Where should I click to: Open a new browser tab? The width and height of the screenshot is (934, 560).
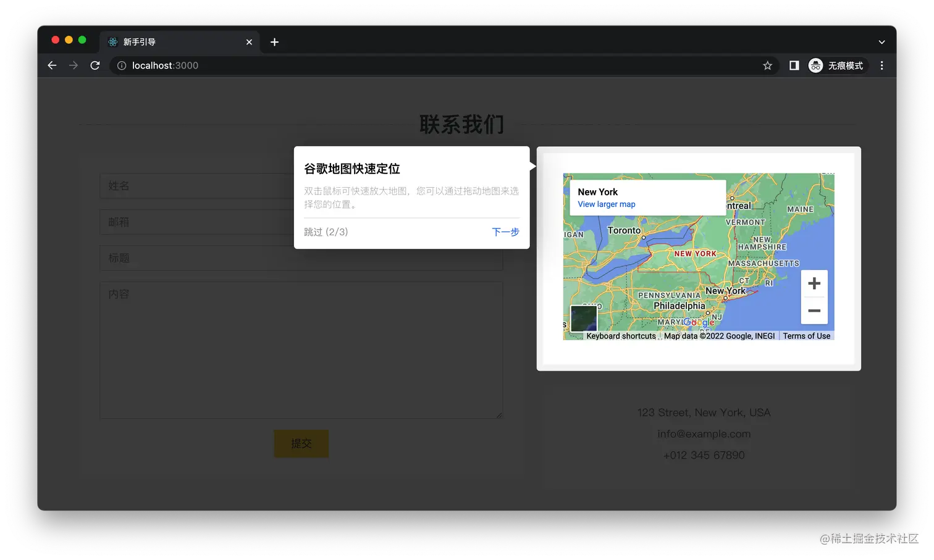tap(274, 42)
